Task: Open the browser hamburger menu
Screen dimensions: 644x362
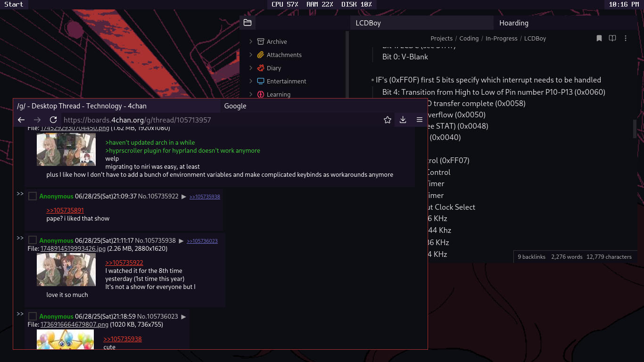Action: 420,120
